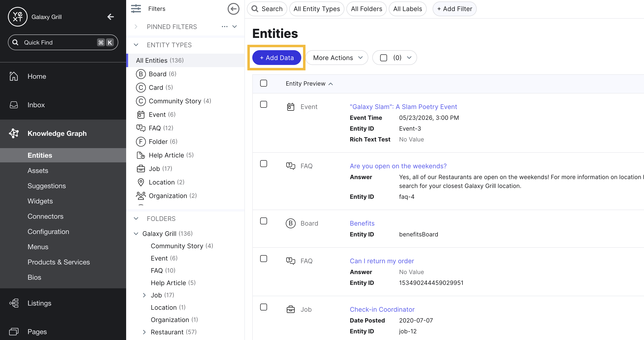Image resolution: width=644 pixels, height=340 pixels.
Task: Open the Benefits entity link
Action: [x=362, y=223]
